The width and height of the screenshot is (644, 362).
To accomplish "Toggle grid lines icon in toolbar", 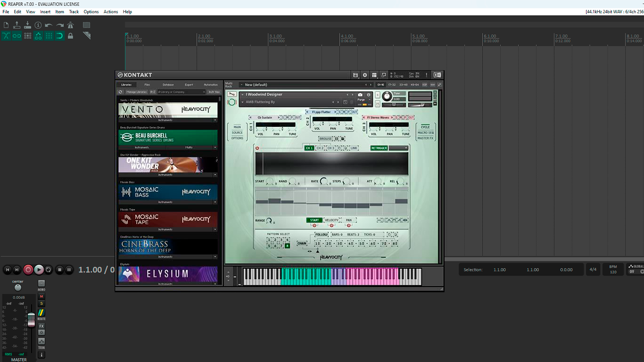I will (49, 36).
